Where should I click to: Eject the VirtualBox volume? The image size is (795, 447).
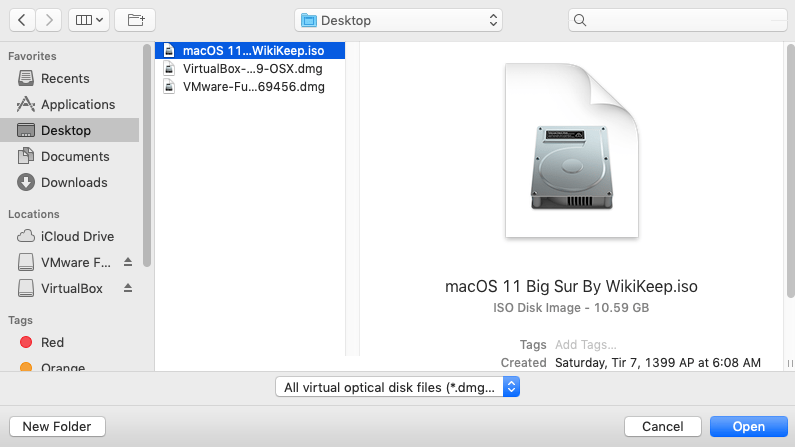(128, 288)
